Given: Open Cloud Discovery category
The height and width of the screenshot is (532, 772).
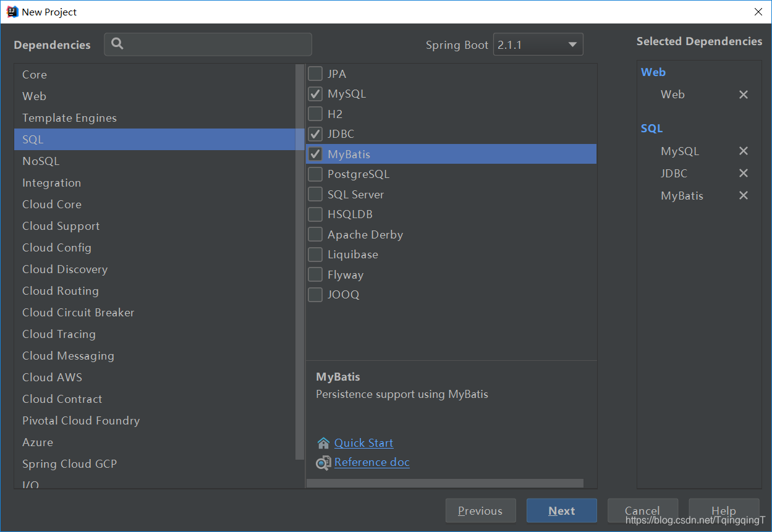Looking at the screenshot, I should point(155,269).
